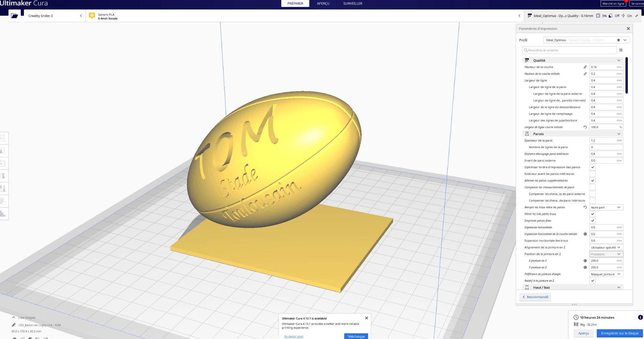Click info icon of Expansion horizontale couche initiale
Screen dimensions: 644x339
coord(585,234)
